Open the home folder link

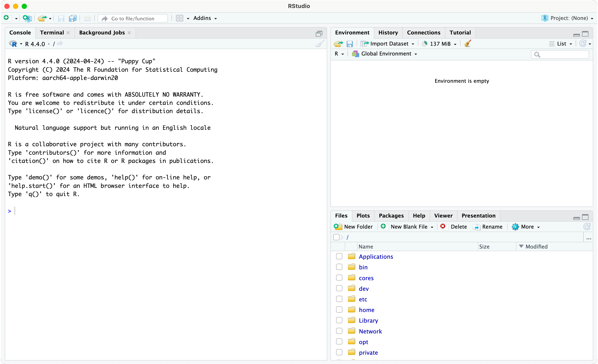pyautogui.click(x=366, y=310)
